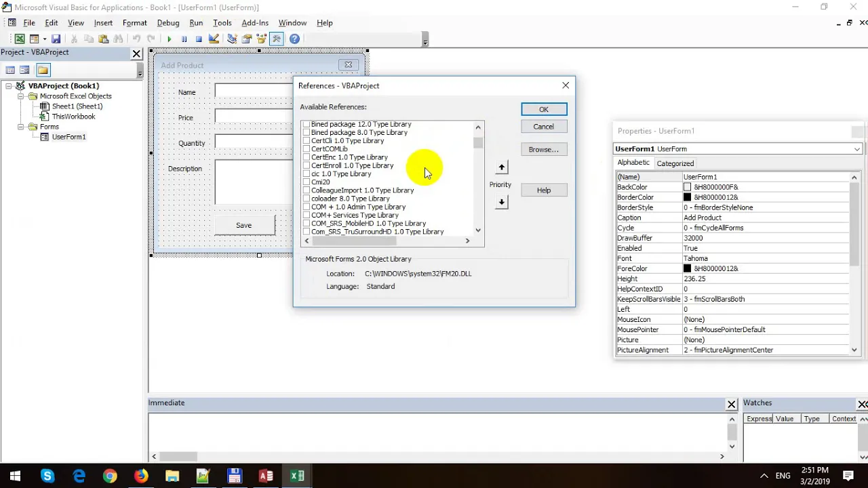The width and height of the screenshot is (868, 488).
Task: Click the Break pause icon
Action: [184, 39]
